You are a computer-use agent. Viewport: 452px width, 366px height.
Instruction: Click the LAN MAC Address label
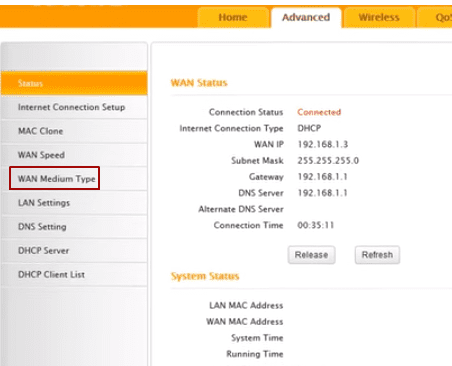246,306
